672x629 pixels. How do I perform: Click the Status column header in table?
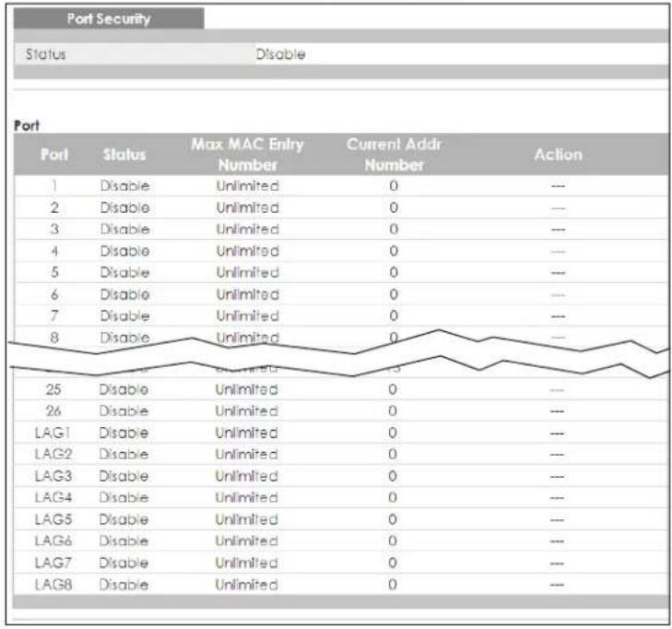tap(124, 154)
